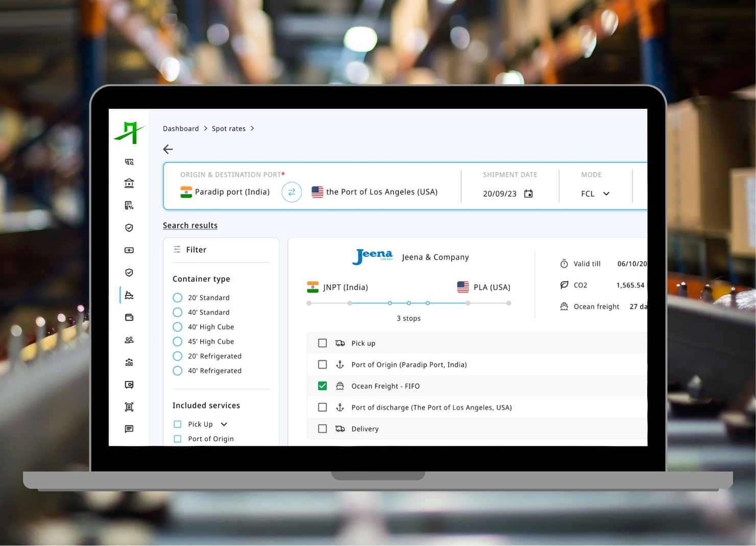Open the shipment date calendar icon
The height and width of the screenshot is (546, 756).
[529, 194]
